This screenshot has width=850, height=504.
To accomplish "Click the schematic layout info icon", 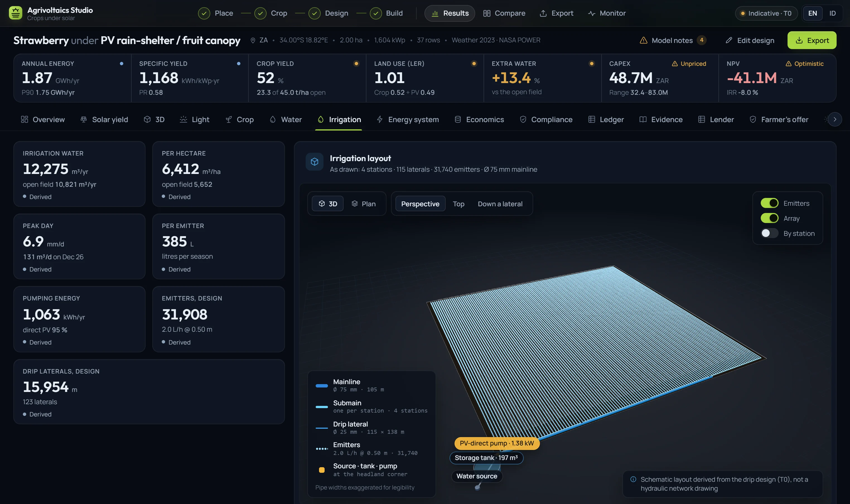I will 633,479.
